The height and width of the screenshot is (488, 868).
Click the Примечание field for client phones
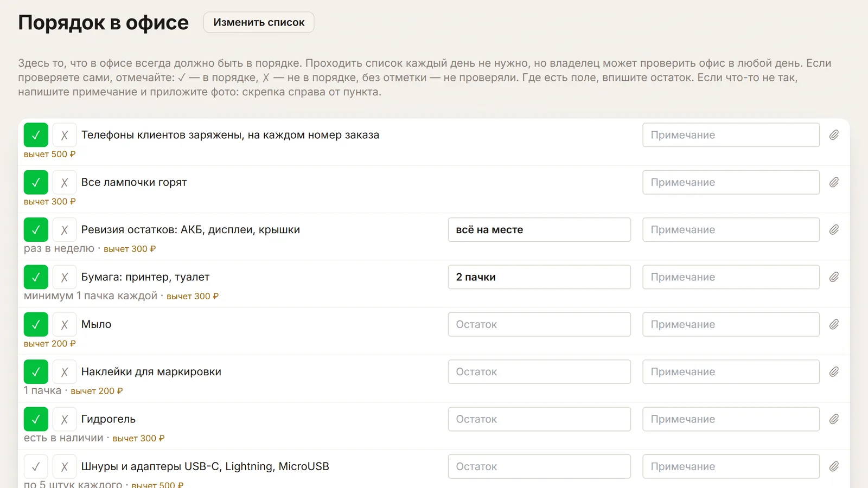click(731, 135)
